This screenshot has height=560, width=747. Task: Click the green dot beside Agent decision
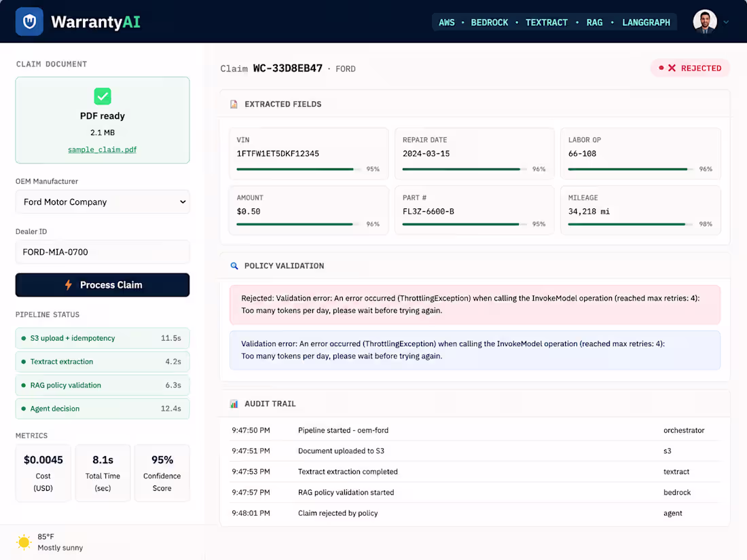[x=23, y=409]
